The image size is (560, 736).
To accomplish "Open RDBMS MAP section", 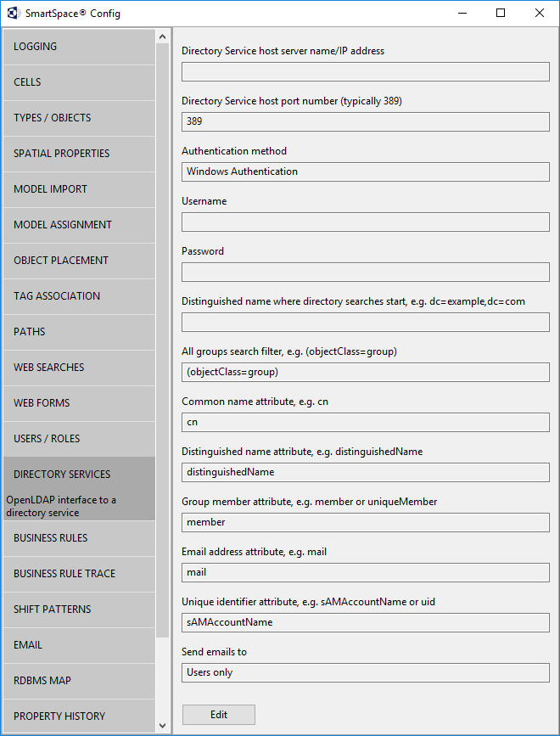I will tap(79, 681).
